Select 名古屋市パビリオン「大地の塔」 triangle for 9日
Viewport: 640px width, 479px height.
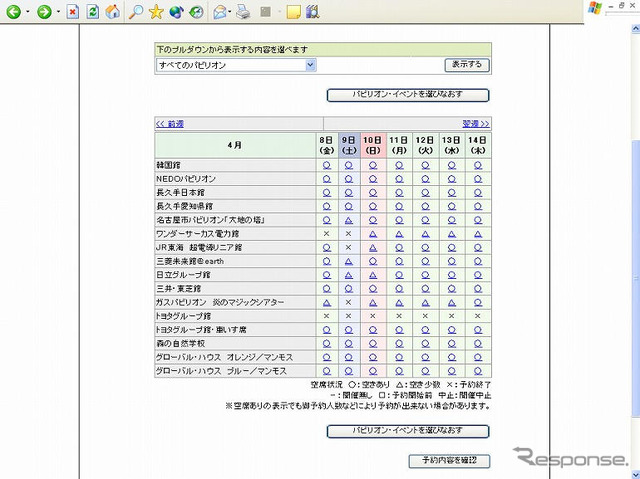(x=349, y=220)
